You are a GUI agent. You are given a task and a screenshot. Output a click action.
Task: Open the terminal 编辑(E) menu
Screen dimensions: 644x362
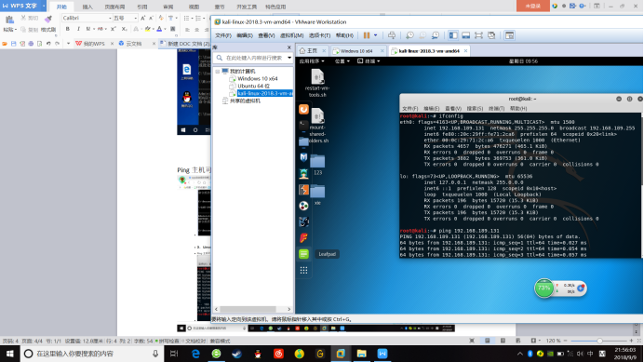point(431,109)
